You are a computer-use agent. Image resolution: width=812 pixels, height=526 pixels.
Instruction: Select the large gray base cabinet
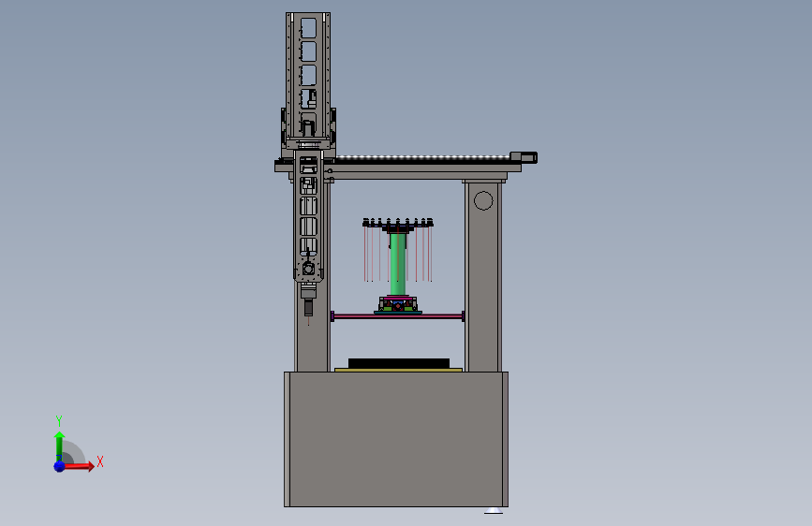point(396,439)
